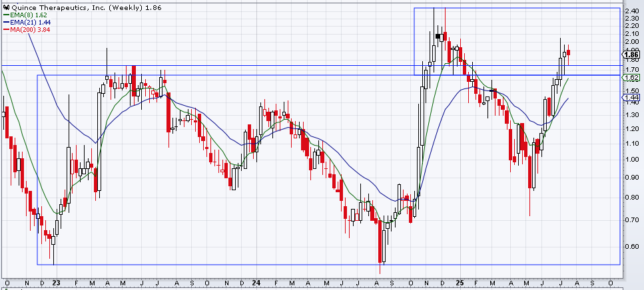Click the green line swatch beside EMA(8)
The width and height of the screenshot is (644, 290).
(6, 15)
